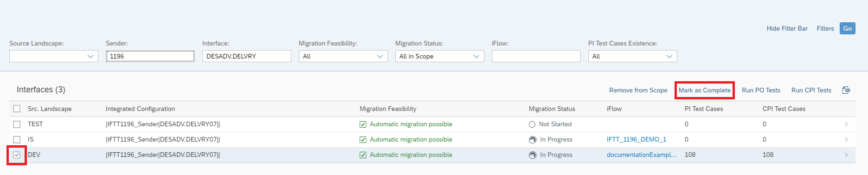This screenshot has height=175, width=868.
Task: Check the TEST row checkbox
Action: [x=17, y=124]
